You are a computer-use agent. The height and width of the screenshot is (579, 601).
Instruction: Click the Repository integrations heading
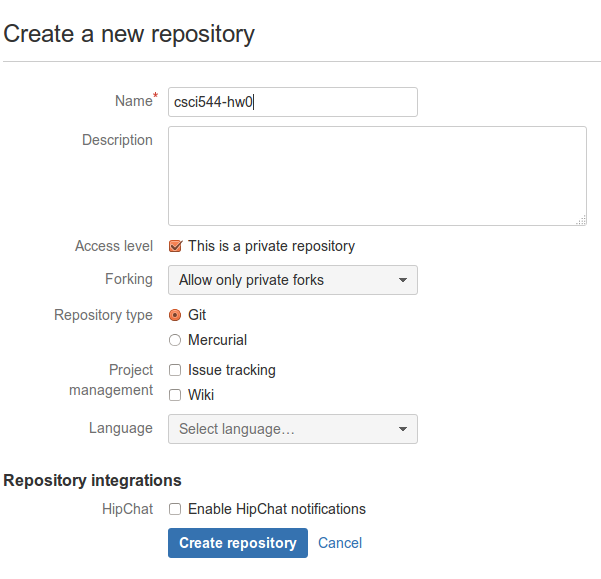(92, 481)
